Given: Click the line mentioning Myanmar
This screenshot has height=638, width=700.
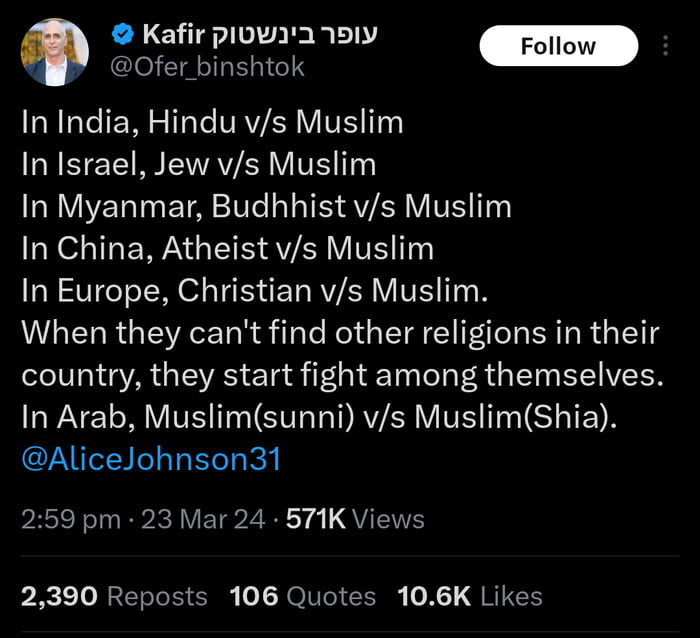Looking at the screenshot, I should tap(266, 207).
